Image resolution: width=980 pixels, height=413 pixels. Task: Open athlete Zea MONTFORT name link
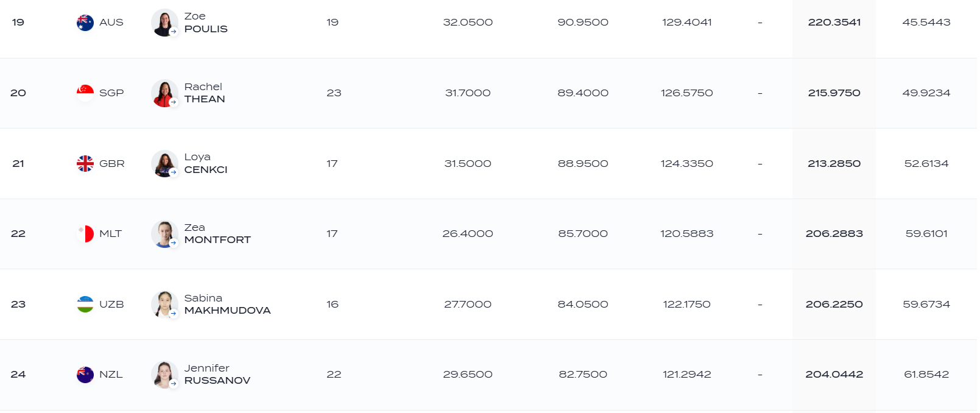pos(217,234)
